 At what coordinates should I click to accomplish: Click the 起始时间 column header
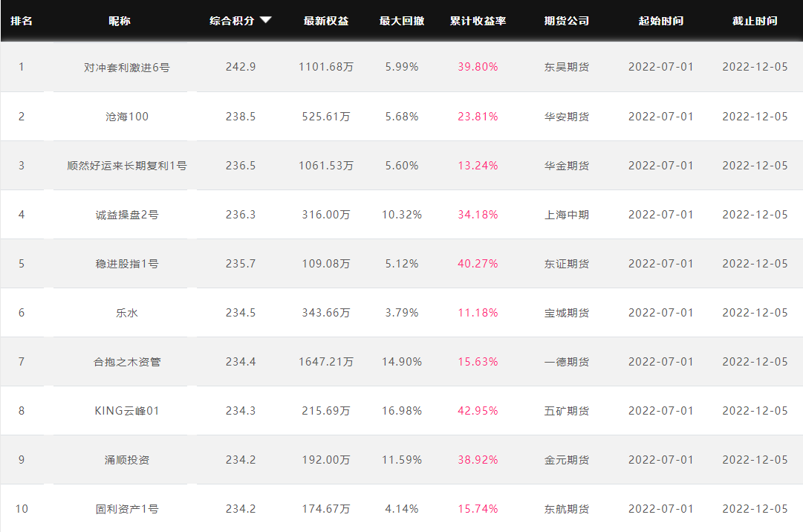click(660, 21)
